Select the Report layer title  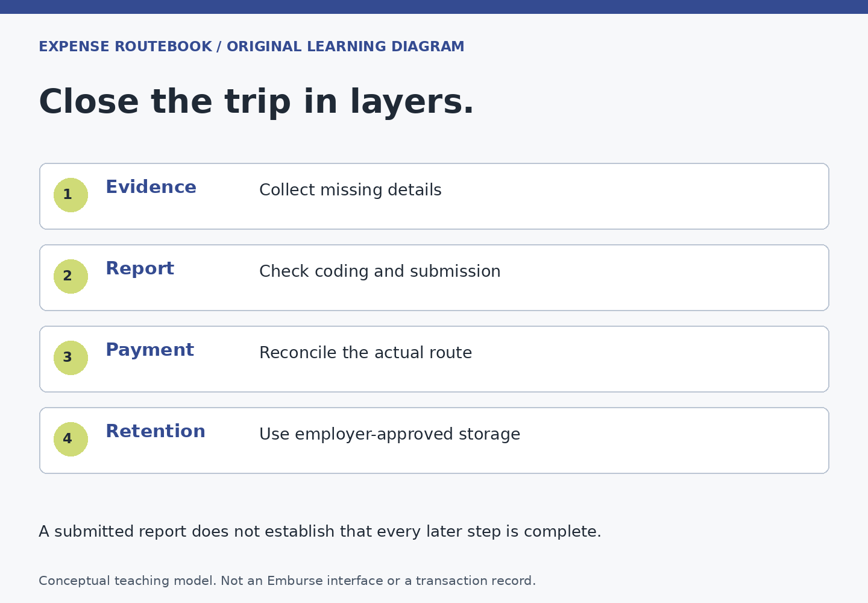(140, 269)
